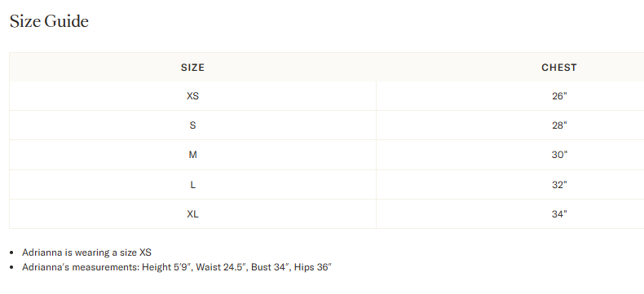Click the XS size cell
Viewport: 644px width, 294px height.
pyautogui.click(x=192, y=96)
